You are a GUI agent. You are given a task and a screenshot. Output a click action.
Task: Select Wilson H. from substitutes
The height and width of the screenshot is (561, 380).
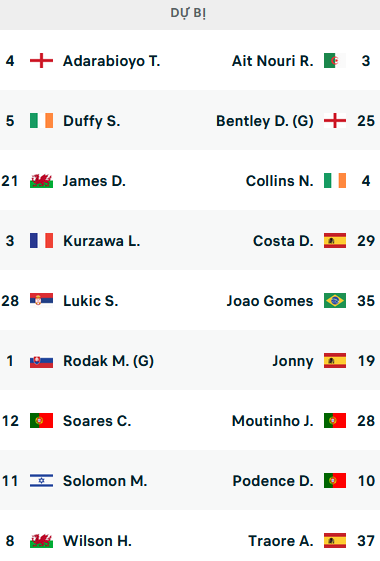pyautogui.click(x=97, y=541)
